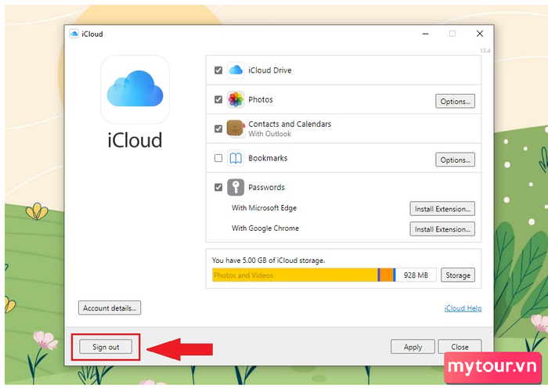The width and height of the screenshot is (548, 392).
Task: Open the iCloud Help link
Action: (463, 308)
